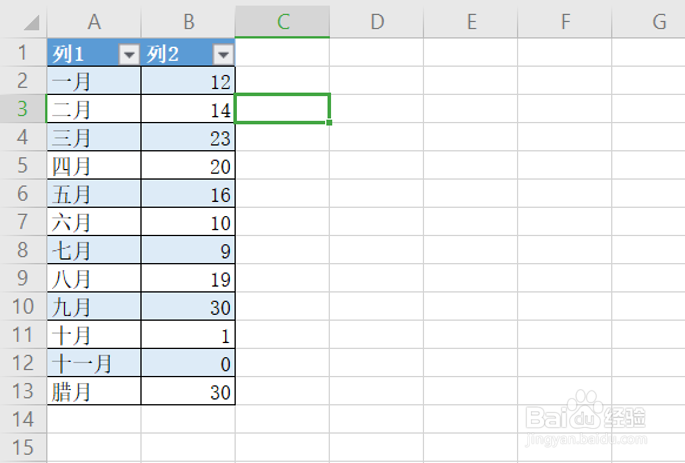Select the value 12 next to 一月

tap(188, 81)
